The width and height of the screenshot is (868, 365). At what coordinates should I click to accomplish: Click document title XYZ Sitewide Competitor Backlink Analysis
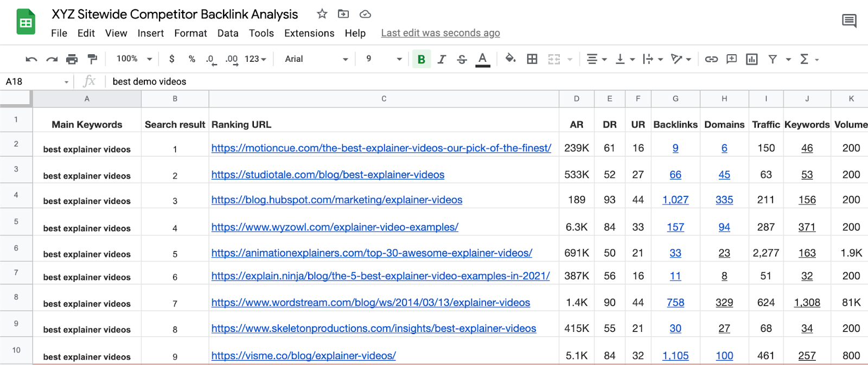175,14
